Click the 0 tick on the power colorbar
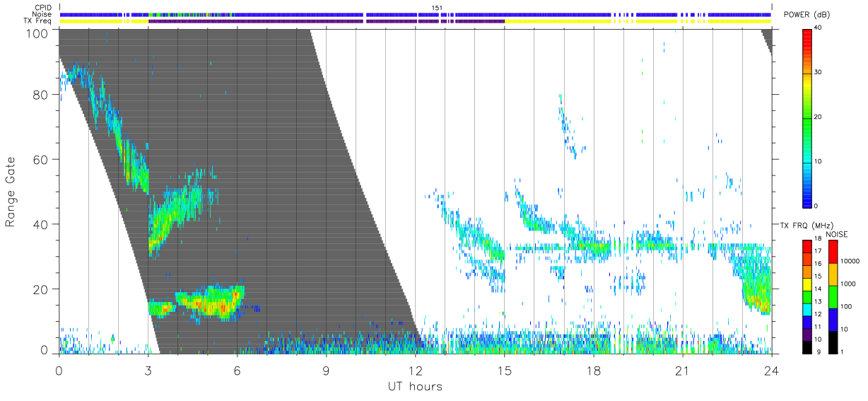This screenshot has width=868, height=401. click(816, 206)
